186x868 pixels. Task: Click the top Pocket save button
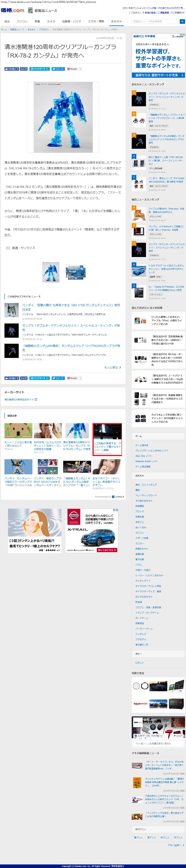tap(72, 69)
